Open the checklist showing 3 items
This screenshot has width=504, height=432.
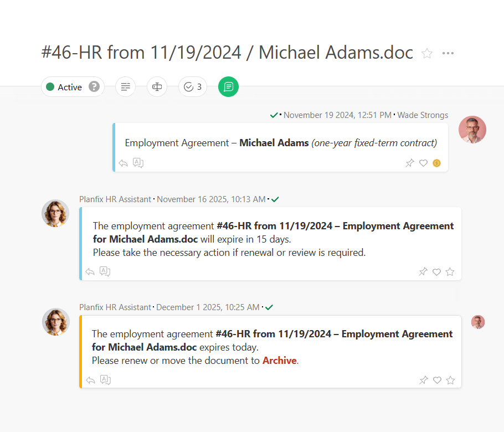[x=192, y=86]
